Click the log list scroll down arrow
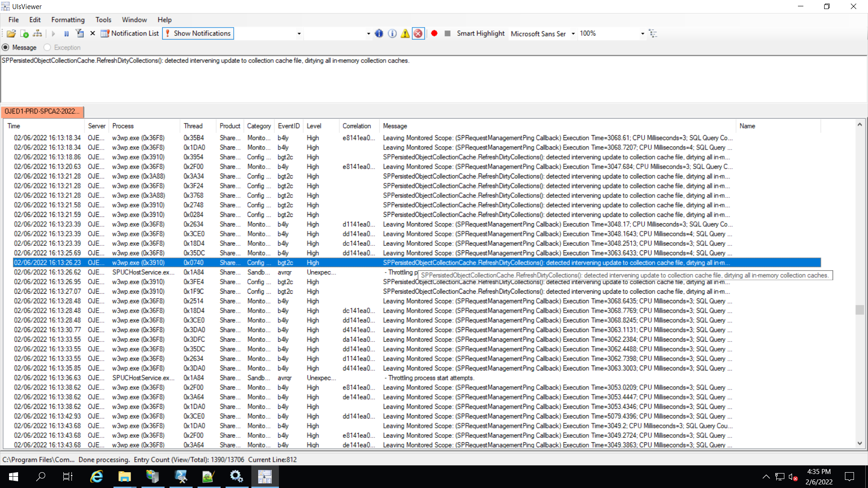Viewport: 868px width, 488px height. [x=859, y=444]
